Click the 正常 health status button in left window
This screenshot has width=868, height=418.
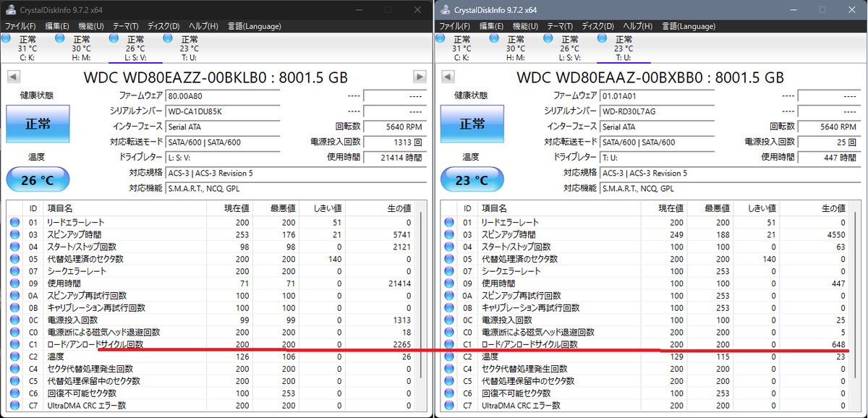click(38, 124)
